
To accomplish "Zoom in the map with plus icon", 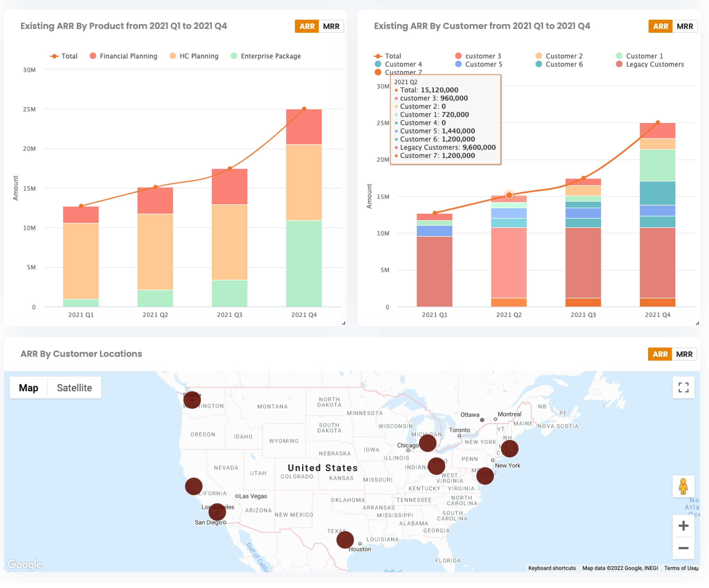I will pyautogui.click(x=683, y=525).
